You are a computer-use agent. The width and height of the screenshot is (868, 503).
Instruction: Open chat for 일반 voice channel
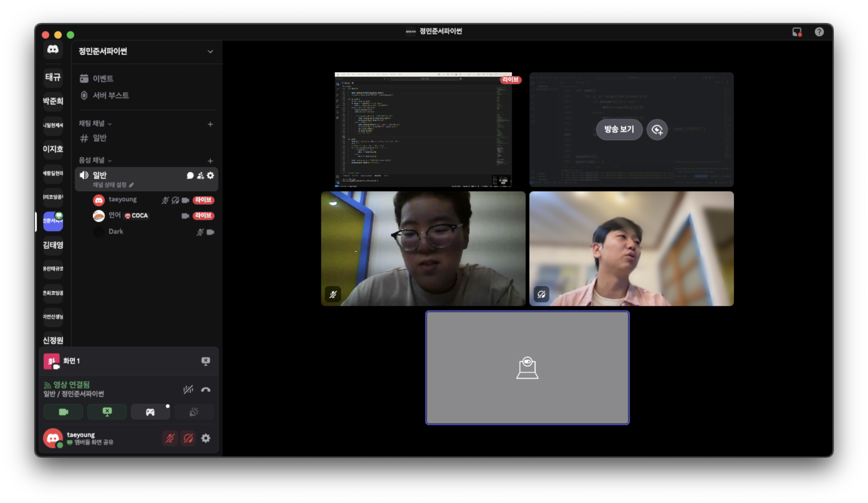tap(190, 175)
